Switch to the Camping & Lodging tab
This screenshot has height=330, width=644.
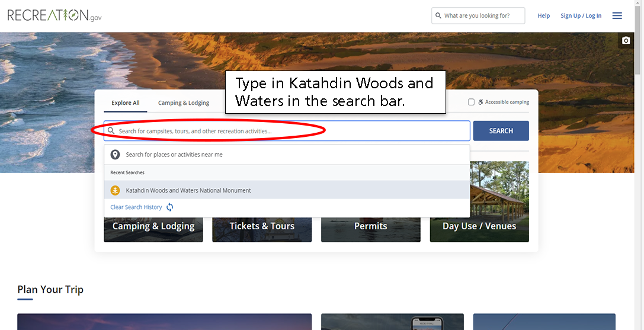[184, 102]
